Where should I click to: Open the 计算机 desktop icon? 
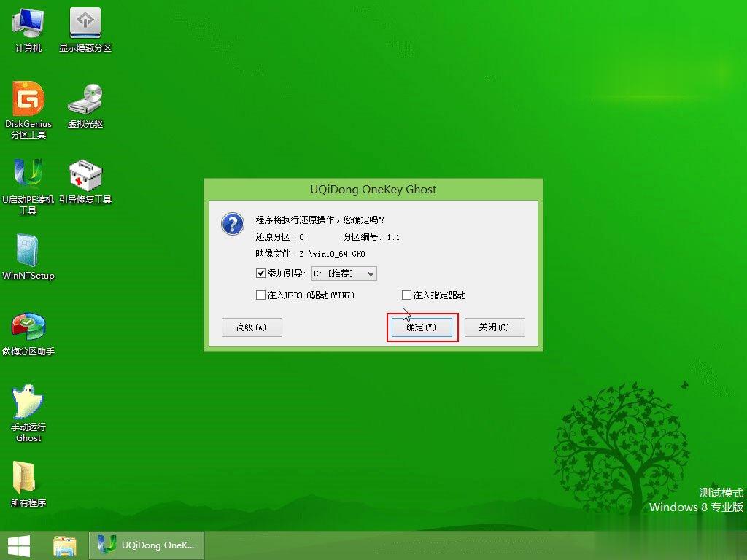click(28, 29)
